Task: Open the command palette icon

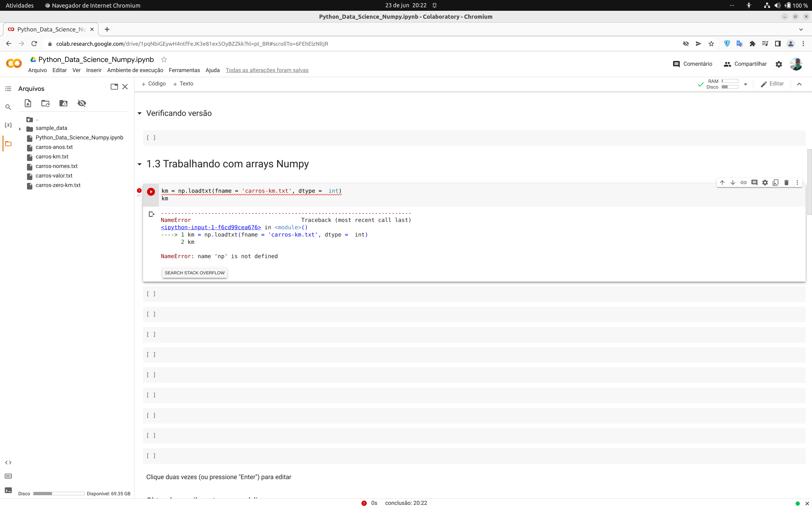Action: pyautogui.click(x=8, y=476)
